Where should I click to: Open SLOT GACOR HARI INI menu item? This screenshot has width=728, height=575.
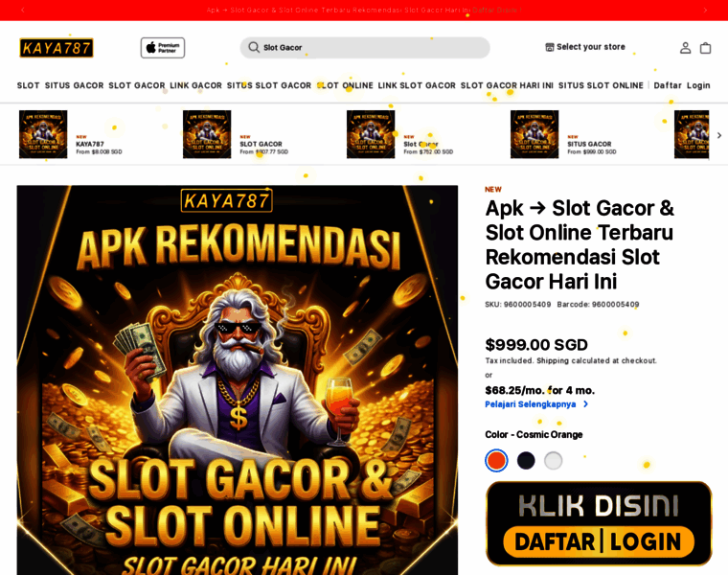(507, 85)
